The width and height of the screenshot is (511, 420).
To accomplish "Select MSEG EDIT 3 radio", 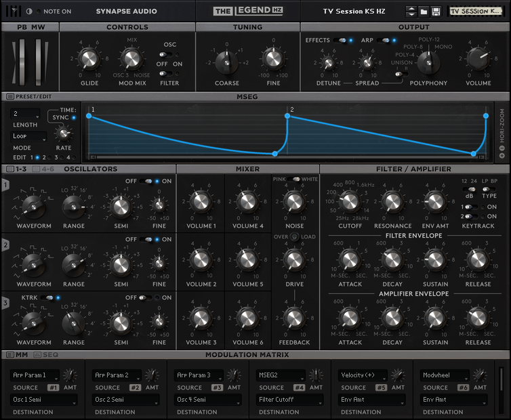I will click(x=62, y=158).
